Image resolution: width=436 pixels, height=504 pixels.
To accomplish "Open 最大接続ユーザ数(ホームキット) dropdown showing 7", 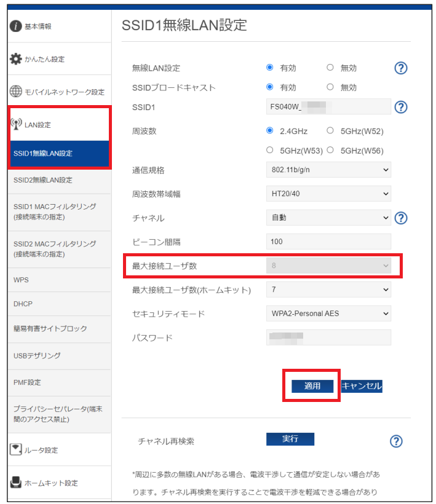I will (x=328, y=289).
